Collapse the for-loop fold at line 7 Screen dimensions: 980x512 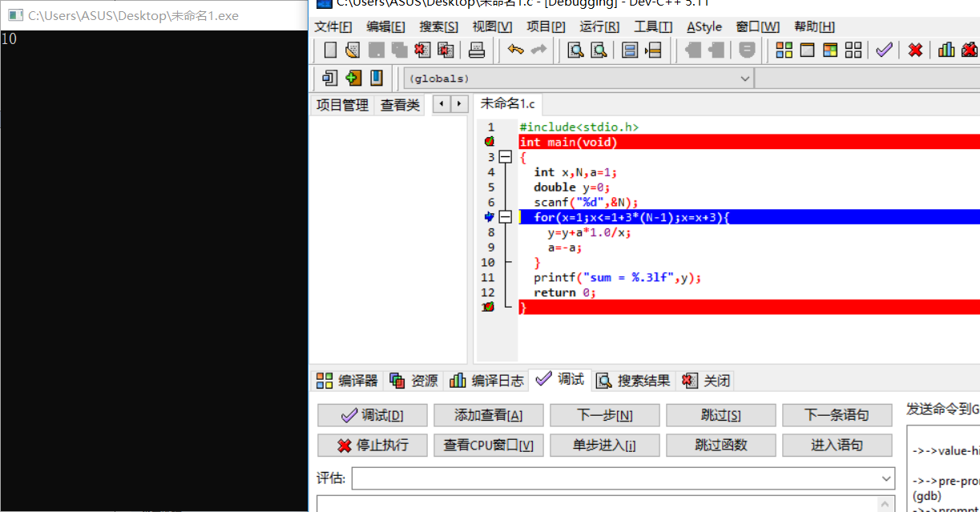[x=505, y=217]
